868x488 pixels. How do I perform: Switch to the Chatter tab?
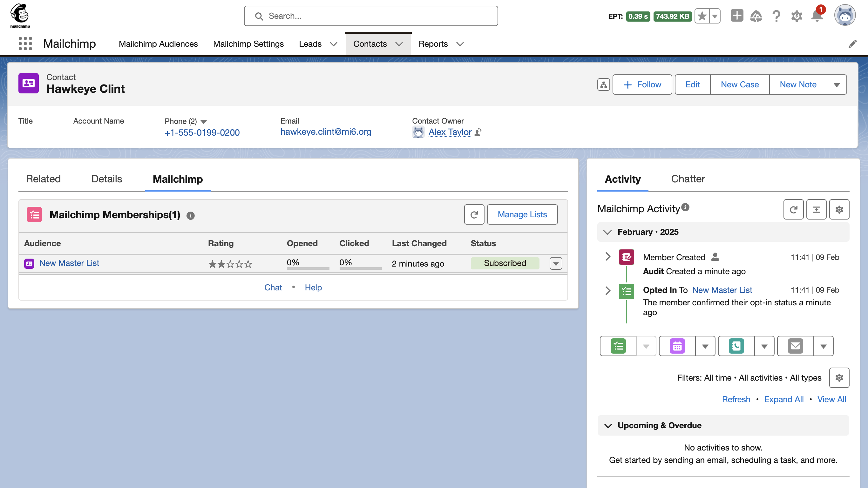pos(688,179)
